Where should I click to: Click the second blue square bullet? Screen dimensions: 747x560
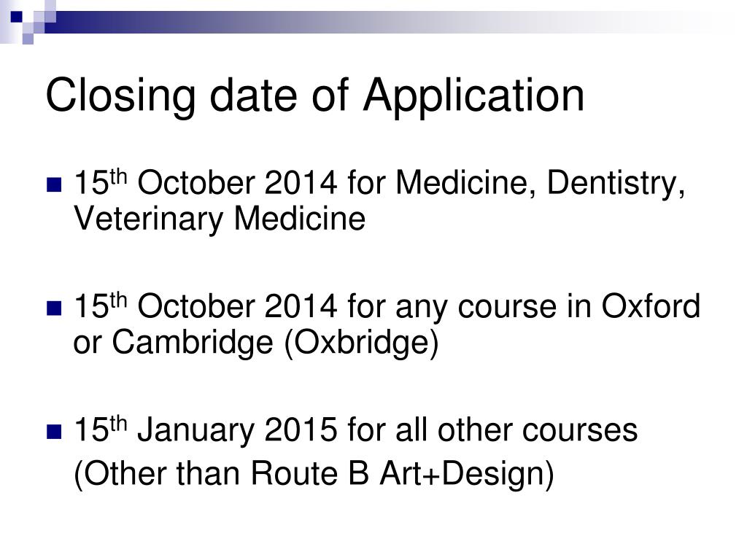coord(54,308)
